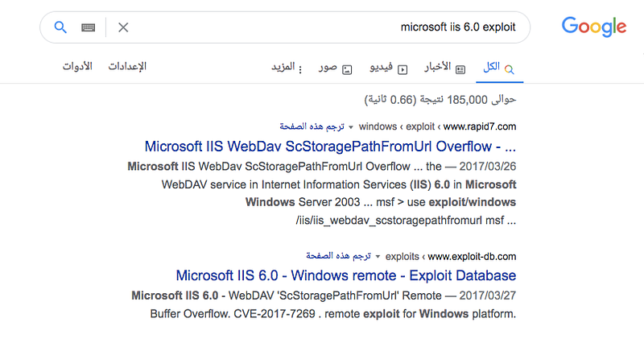
Task: Go to Google home via the logo
Action: (594, 27)
